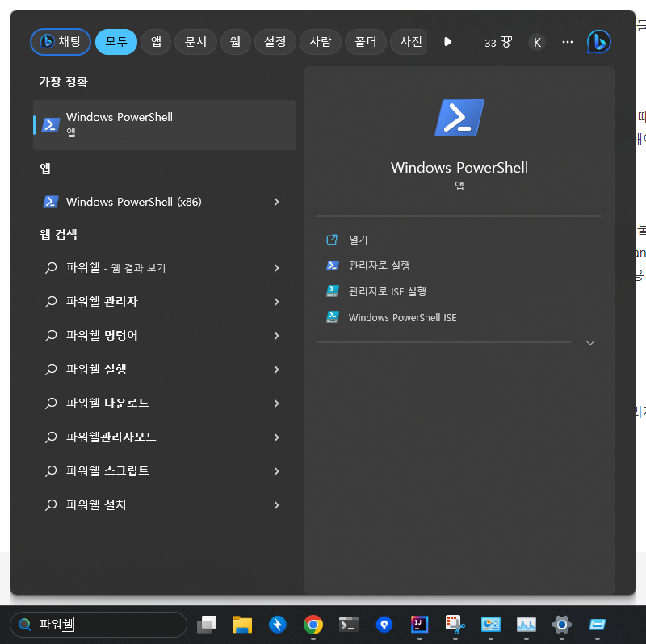
Task: Open the K account avatar
Action: pos(537,42)
